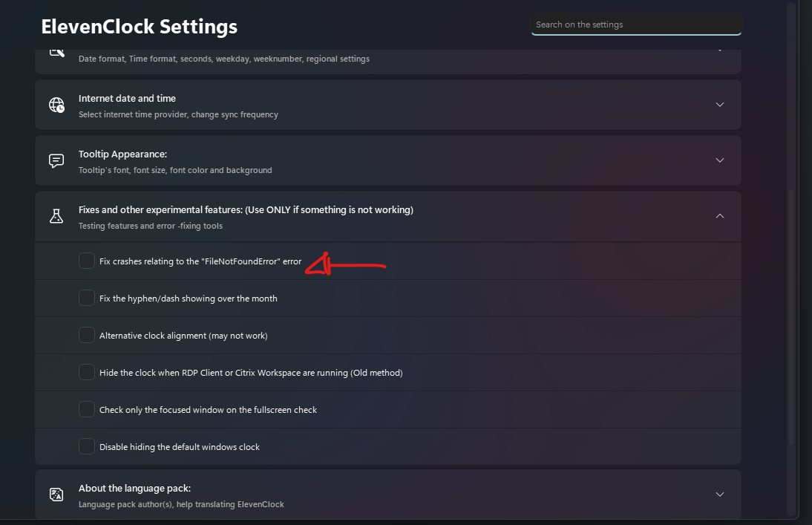The image size is (812, 525).
Task: Open the Tooltip Appearance expander
Action: click(718, 160)
